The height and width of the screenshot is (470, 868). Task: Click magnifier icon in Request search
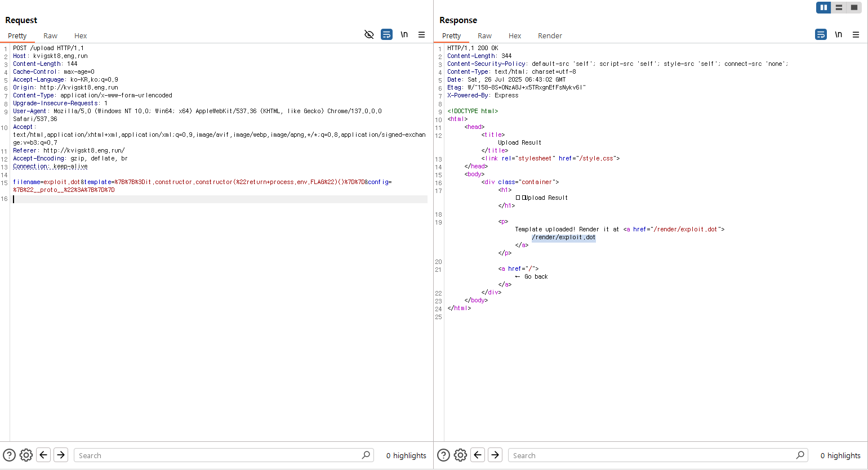pos(366,455)
